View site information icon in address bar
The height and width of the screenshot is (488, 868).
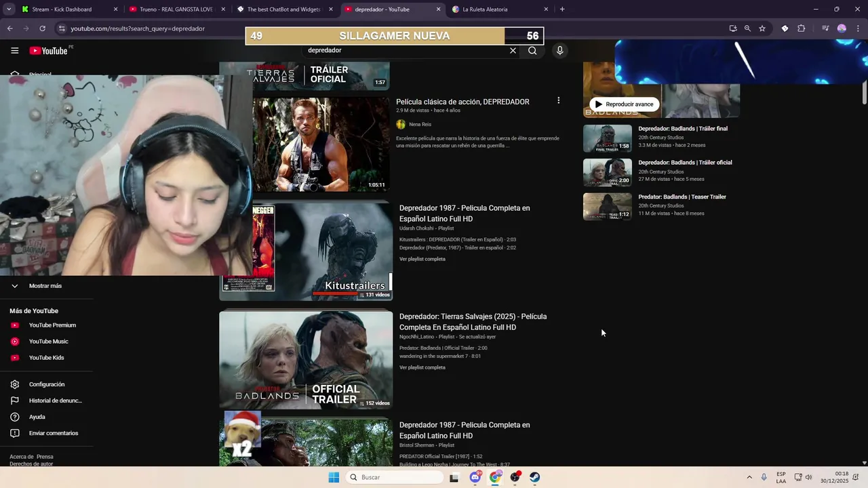[x=62, y=28]
